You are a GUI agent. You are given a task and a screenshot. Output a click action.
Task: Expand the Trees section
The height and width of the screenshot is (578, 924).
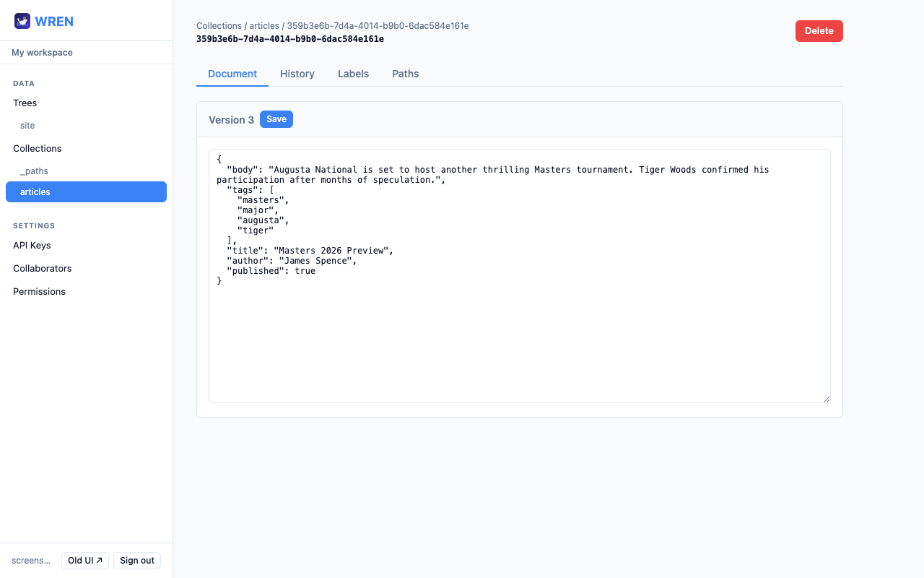tap(25, 103)
